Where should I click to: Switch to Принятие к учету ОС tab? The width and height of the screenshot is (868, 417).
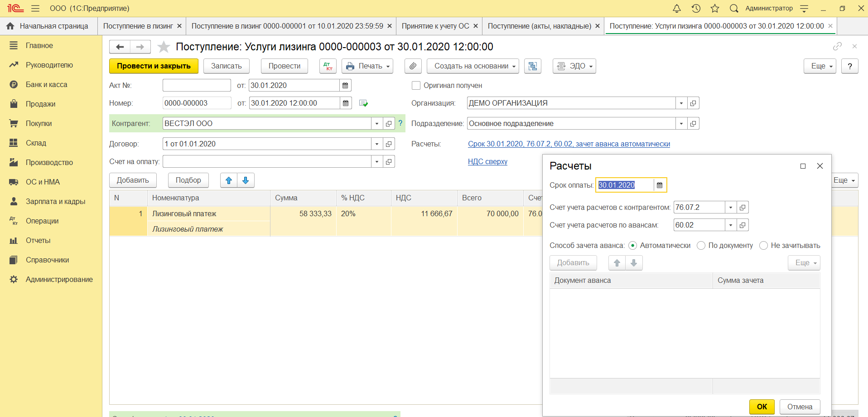435,26
